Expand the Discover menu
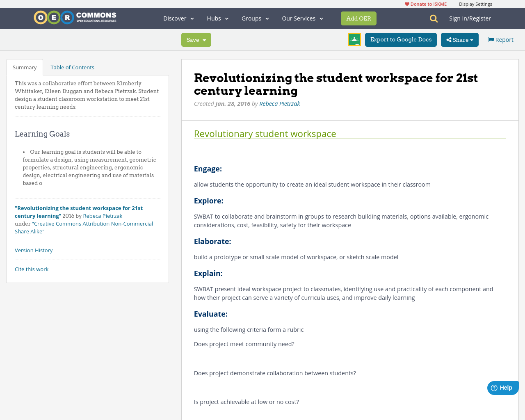The width and height of the screenshot is (525, 420). (x=178, y=18)
